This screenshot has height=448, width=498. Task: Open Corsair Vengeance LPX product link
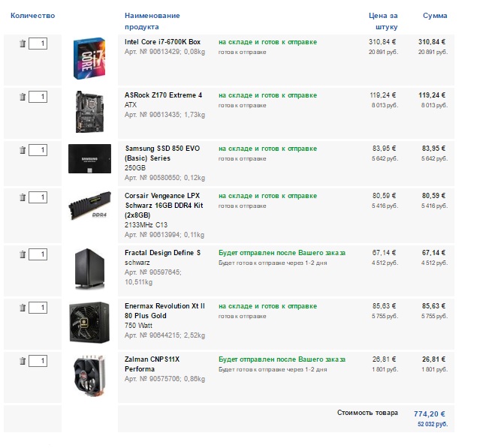point(158,200)
